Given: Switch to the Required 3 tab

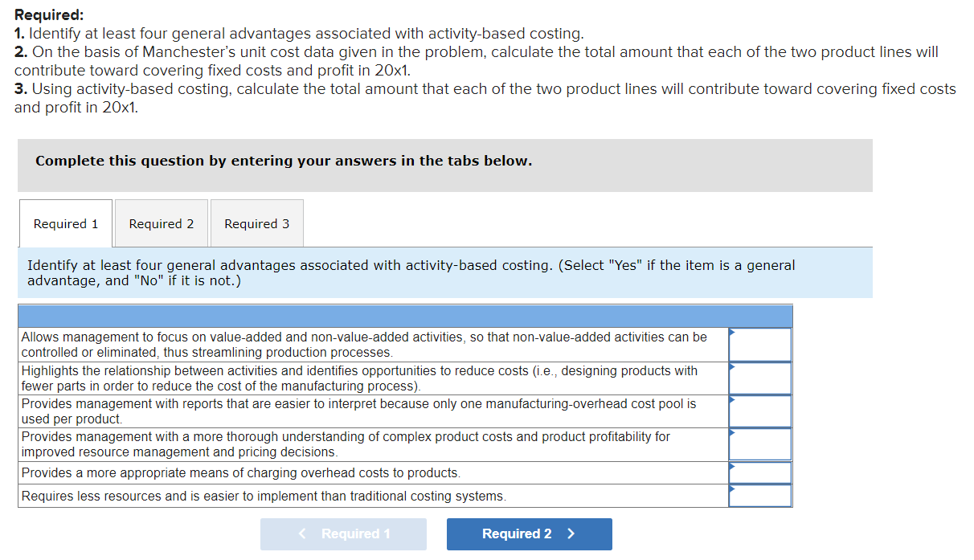Looking at the screenshot, I should (256, 223).
